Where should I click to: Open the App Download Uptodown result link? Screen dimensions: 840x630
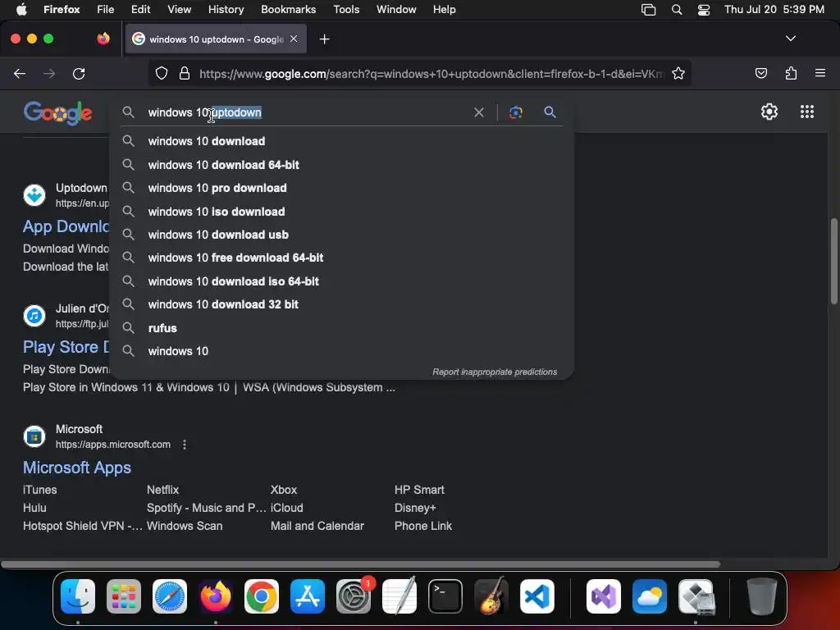[66, 226]
